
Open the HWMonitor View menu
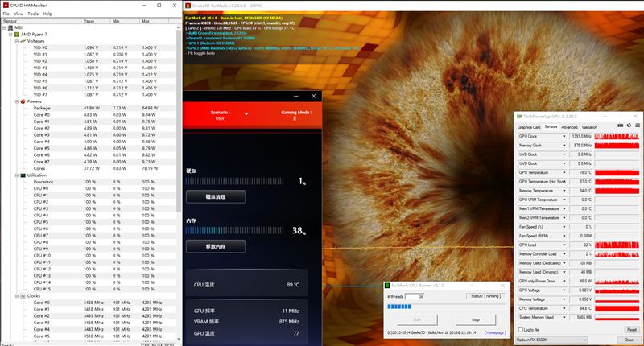(19, 14)
